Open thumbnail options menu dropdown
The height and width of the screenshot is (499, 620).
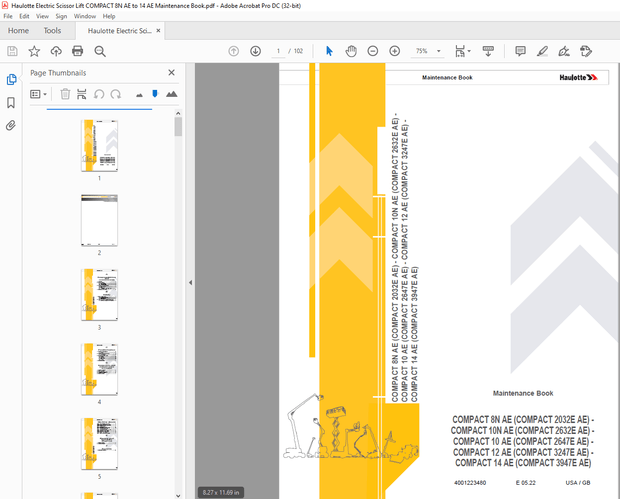click(39, 94)
